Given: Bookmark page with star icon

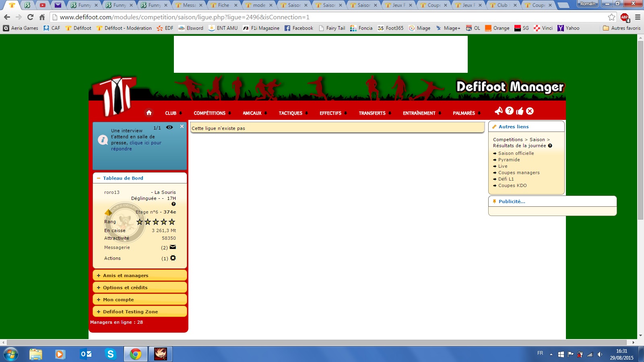Looking at the screenshot, I should [x=611, y=17].
